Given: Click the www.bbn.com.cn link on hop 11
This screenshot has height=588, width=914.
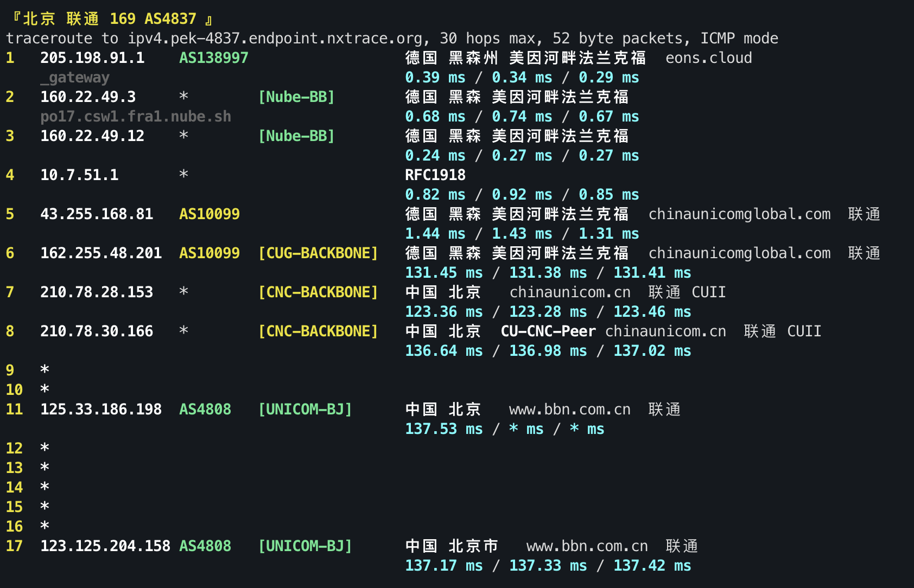Looking at the screenshot, I should 569,409.
